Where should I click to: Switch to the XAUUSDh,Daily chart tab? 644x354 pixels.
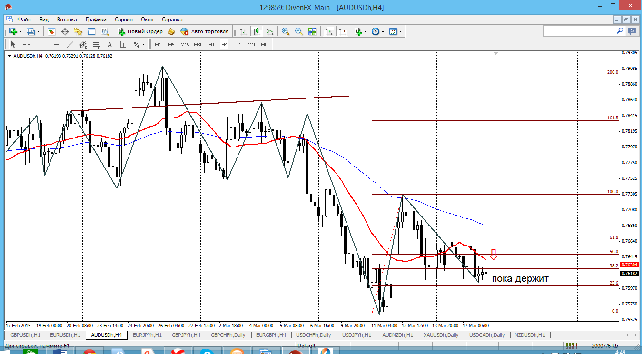441,335
